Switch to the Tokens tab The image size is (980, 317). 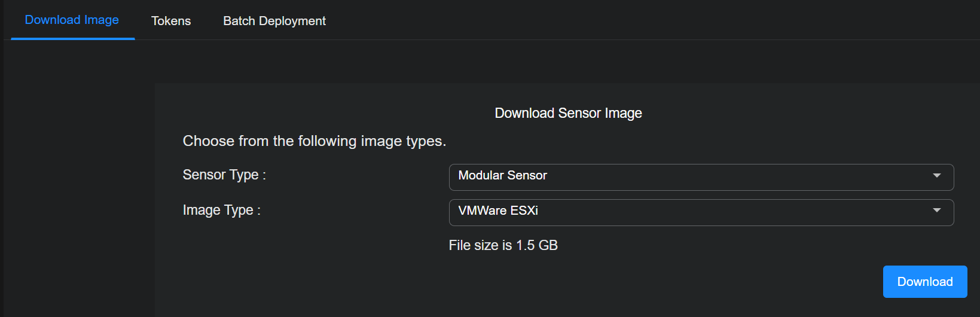pos(171,21)
